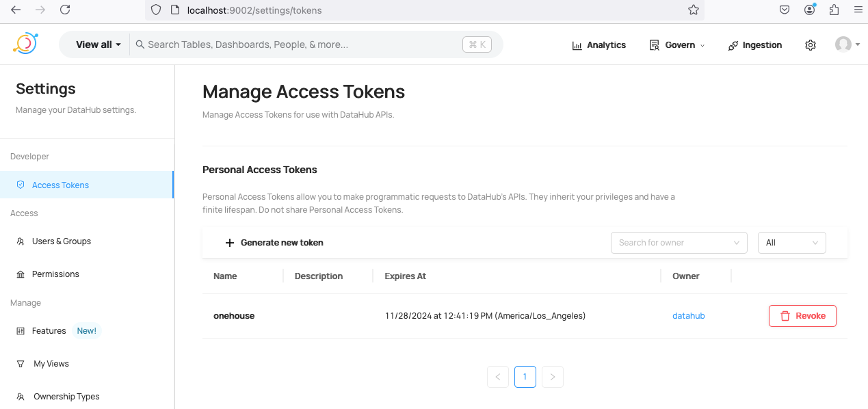Viewport: 868px width, 409px height.
Task: Click the trash icon on Revoke button
Action: tap(785, 316)
